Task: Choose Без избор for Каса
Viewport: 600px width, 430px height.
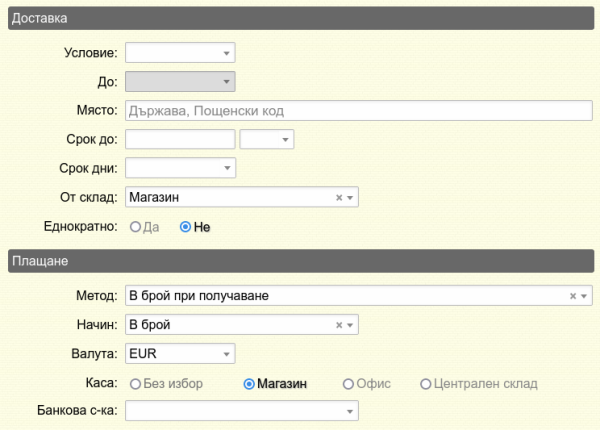Action: click(x=135, y=384)
